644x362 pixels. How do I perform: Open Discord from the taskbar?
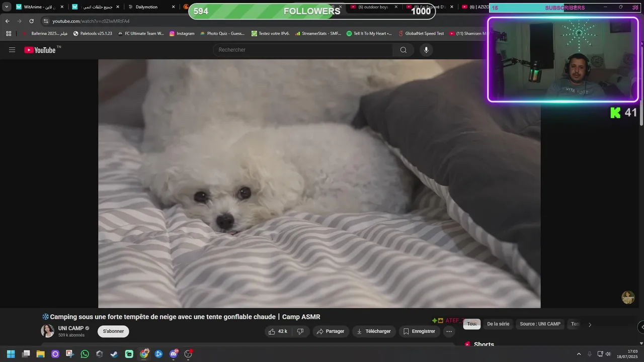pyautogui.click(x=174, y=354)
